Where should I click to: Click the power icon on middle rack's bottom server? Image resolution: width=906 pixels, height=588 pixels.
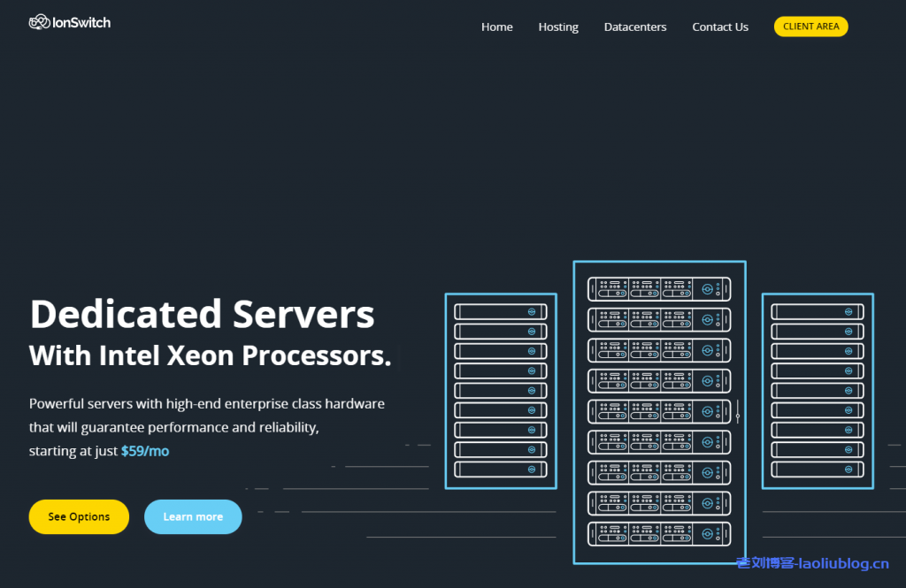706,534
